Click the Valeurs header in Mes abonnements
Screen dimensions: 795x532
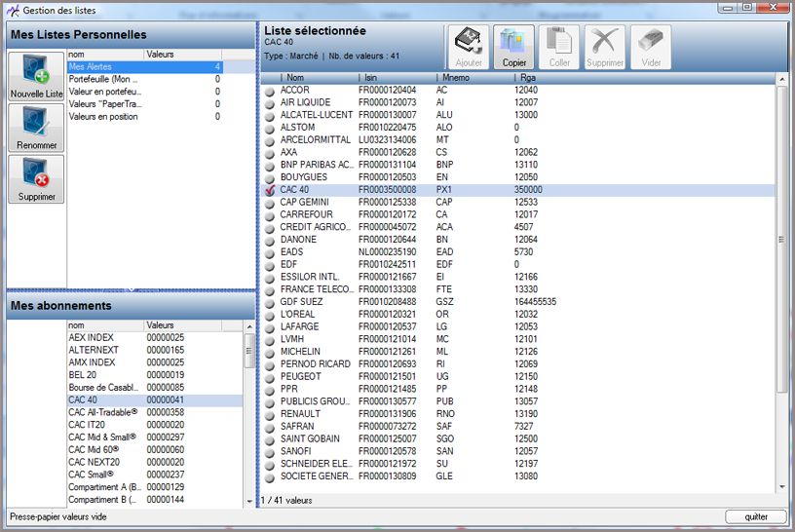click(182, 325)
